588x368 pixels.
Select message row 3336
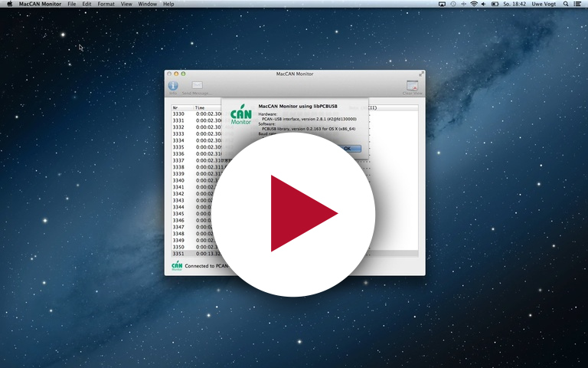(295, 154)
